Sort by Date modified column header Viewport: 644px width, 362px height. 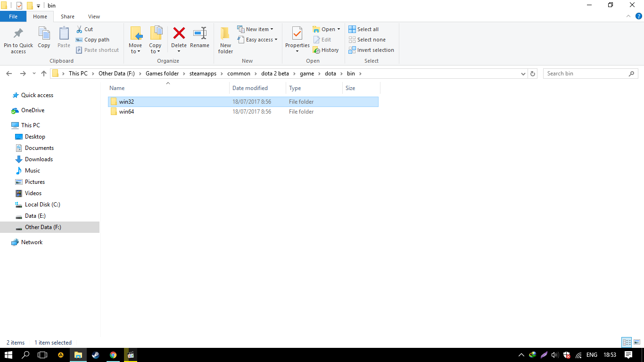pos(258,88)
